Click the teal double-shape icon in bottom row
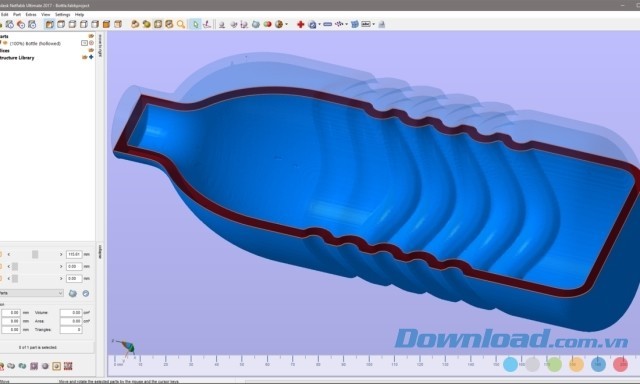Screen dimensions: 640x384 point(22,366)
